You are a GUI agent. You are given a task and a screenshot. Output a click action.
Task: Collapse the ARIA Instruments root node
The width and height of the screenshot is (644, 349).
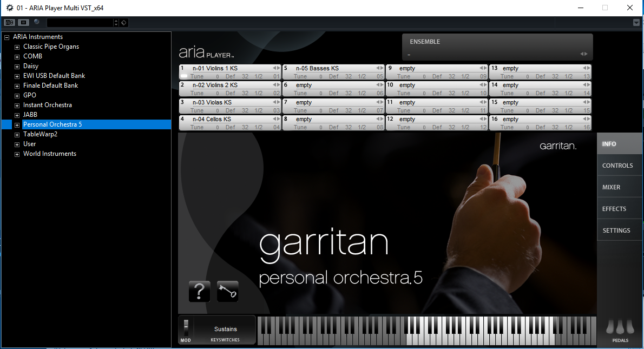point(7,37)
